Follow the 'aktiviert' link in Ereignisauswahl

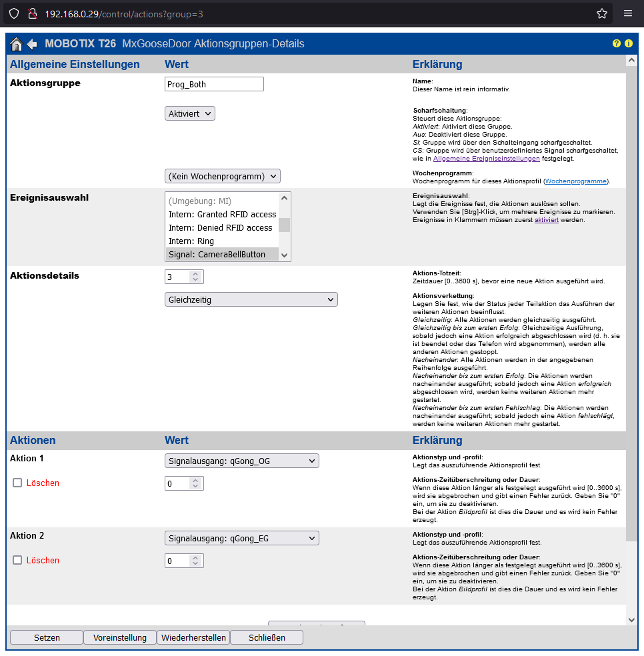point(547,219)
